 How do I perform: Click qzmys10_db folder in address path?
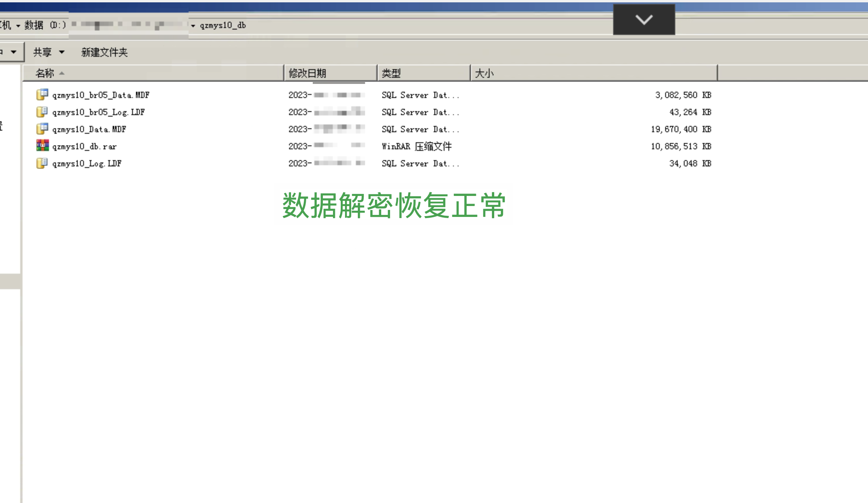click(223, 25)
